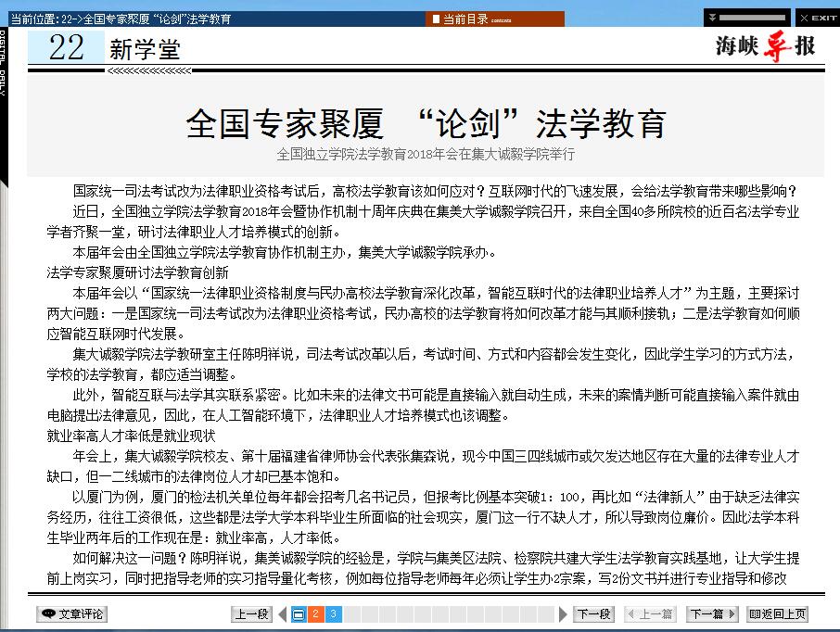Go to previous section with 上一段
This screenshot has height=632, width=840.
pos(250,613)
